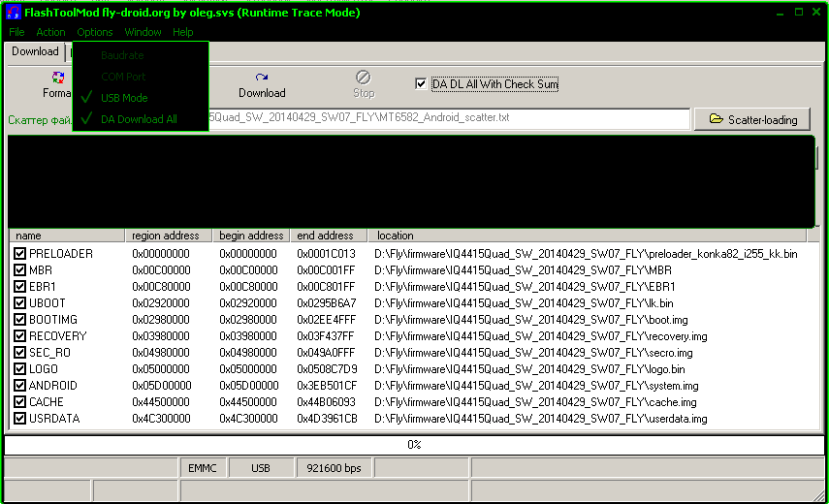Viewport: 829px width, 504px height.
Task: Select COM Port in Options menu
Action: click(x=141, y=77)
